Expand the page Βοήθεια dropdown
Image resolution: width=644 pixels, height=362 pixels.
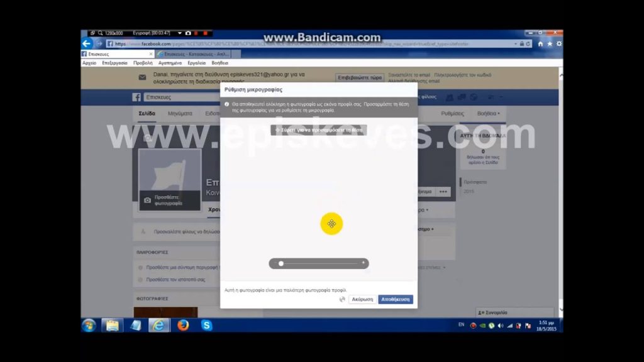488,114
